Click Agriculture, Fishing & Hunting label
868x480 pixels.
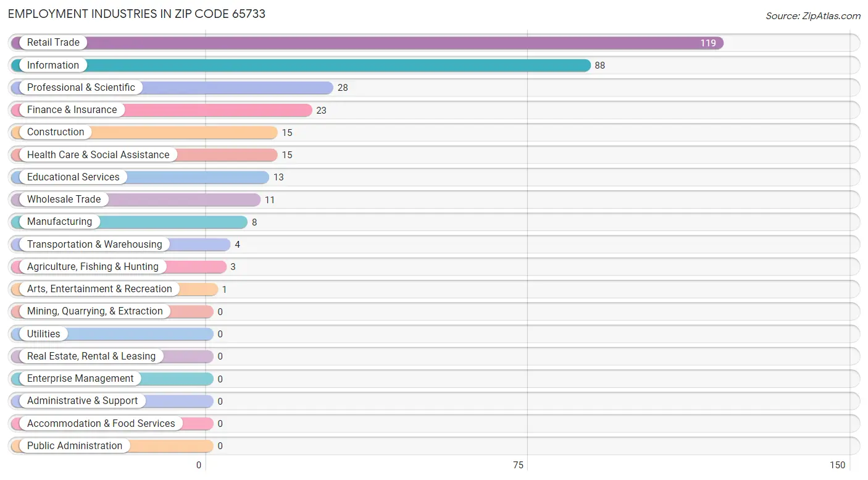[x=93, y=267]
